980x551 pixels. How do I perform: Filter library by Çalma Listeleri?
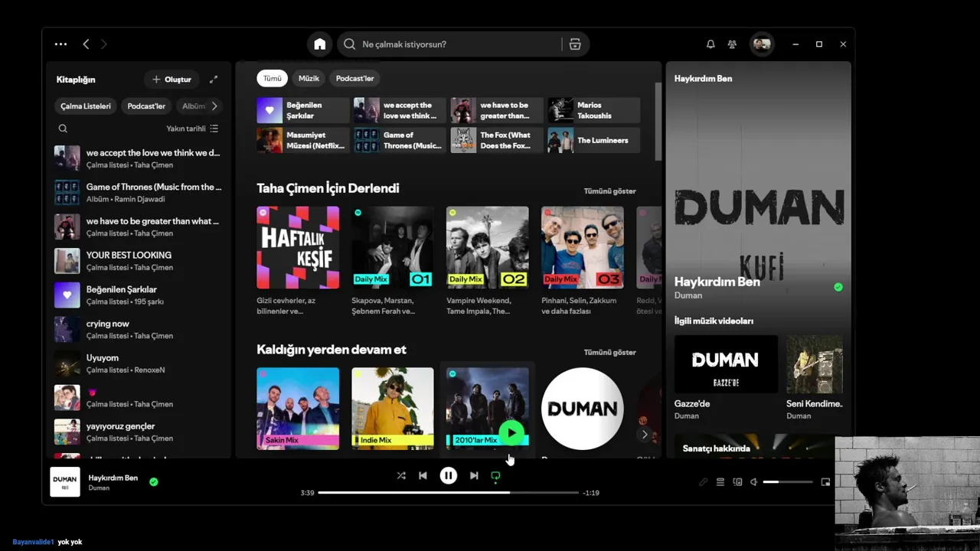click(x=86, y=106)
